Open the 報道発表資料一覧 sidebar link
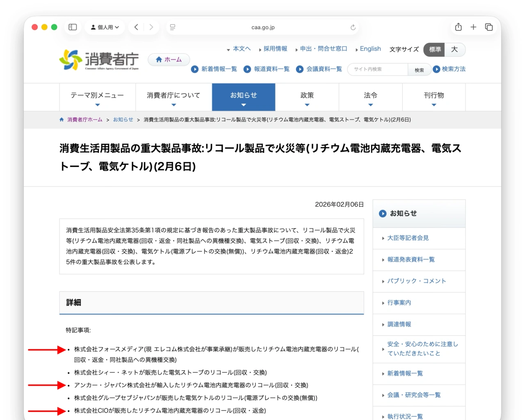The image size is (525, 420). tap(412, 260)
